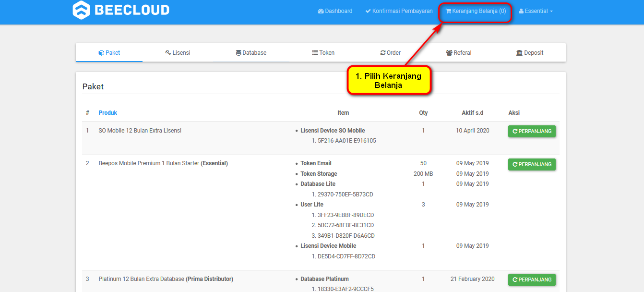The width and height of the screenshot is (644, 292).
Task: Click the Aktif s.d column header
Action: pos(473,113)
